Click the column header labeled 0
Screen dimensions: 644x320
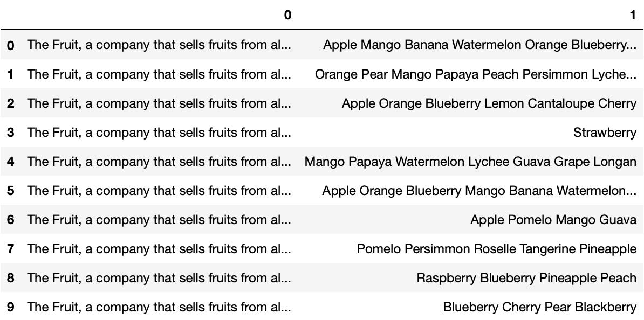(287, 15)
